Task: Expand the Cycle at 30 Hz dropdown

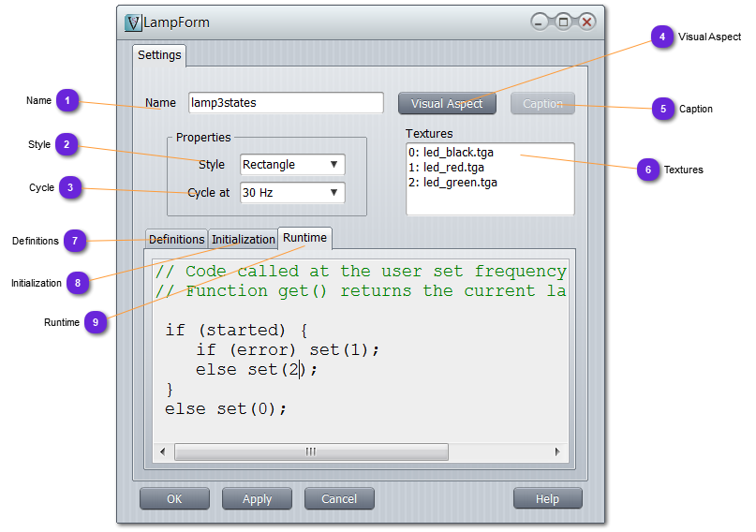Action: (292, 193)
